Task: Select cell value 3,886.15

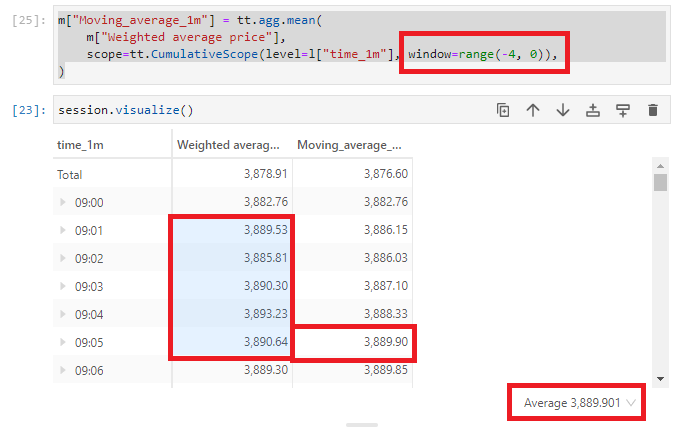Action: pos(386,230)
